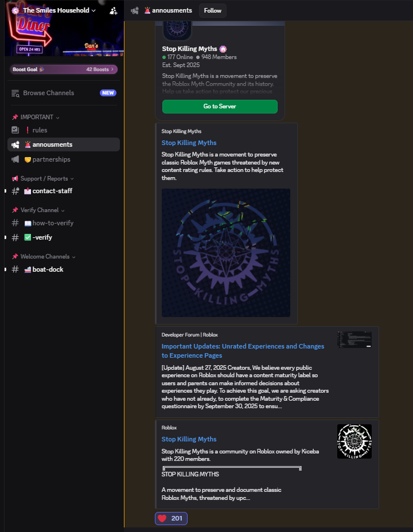Image resolution: width=413 pixels, height=532 pixels.
Task: Click hash icon beside -verify channel
Action: pyautogui.click(x=15, y=237)
